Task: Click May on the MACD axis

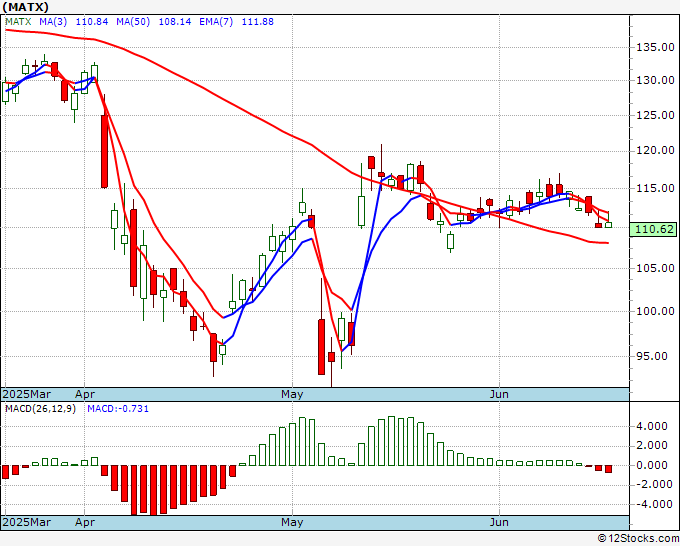Action: coord(292,523)
